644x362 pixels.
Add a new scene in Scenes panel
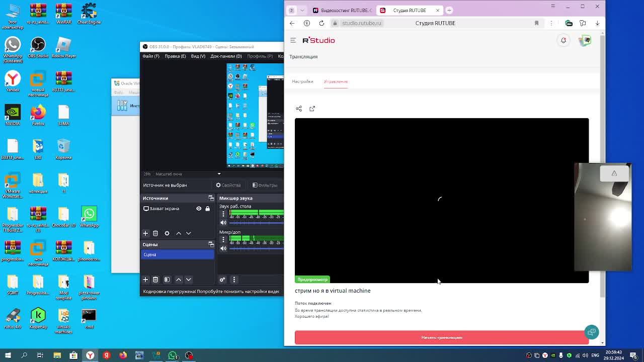click(145, 280)
